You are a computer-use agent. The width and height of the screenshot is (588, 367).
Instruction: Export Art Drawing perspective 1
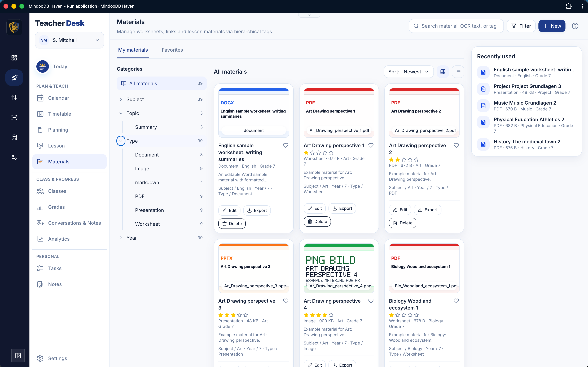pos(342,208)
